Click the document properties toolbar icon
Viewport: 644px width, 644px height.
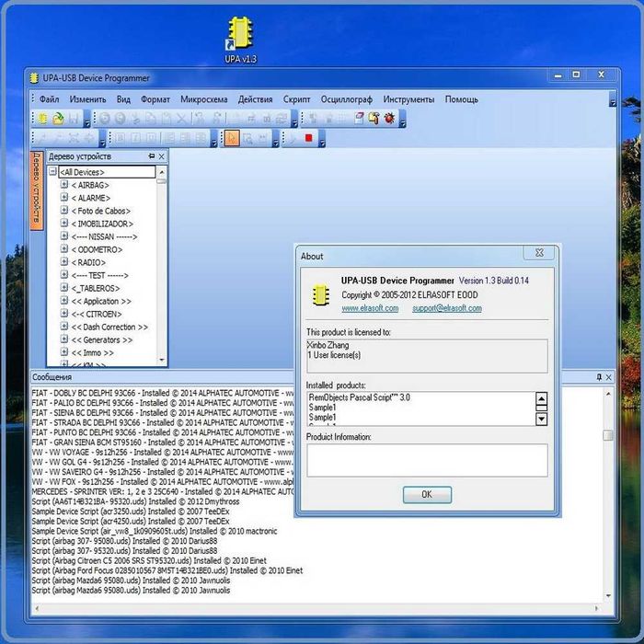(374, 119)
